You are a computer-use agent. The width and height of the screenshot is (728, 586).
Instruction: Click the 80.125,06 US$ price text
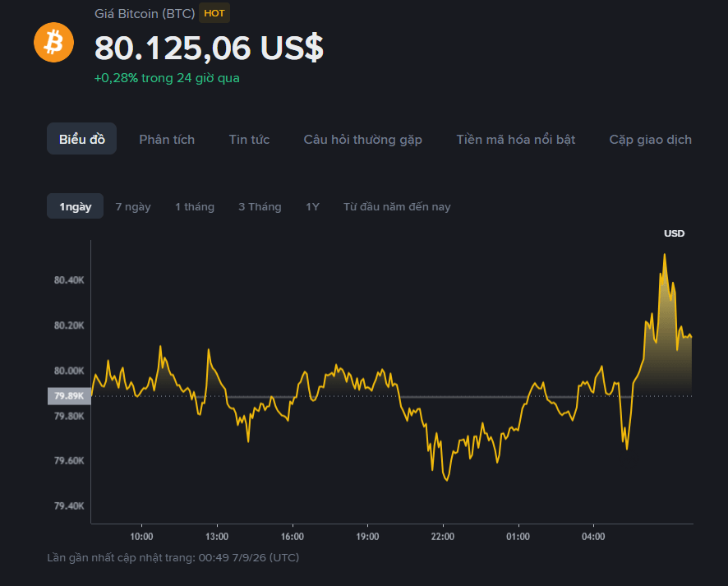point(209,48)
